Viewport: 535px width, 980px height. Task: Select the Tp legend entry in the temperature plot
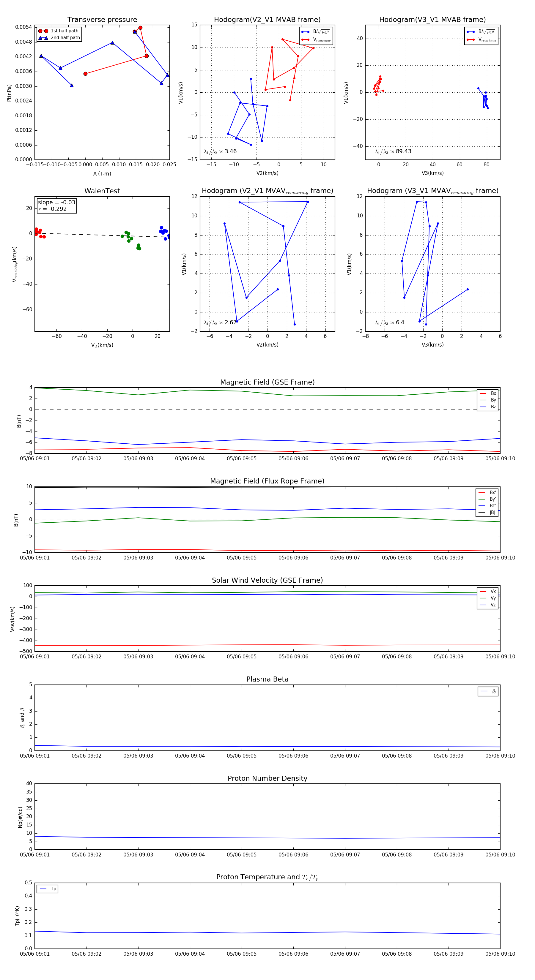tap(48, 889)
